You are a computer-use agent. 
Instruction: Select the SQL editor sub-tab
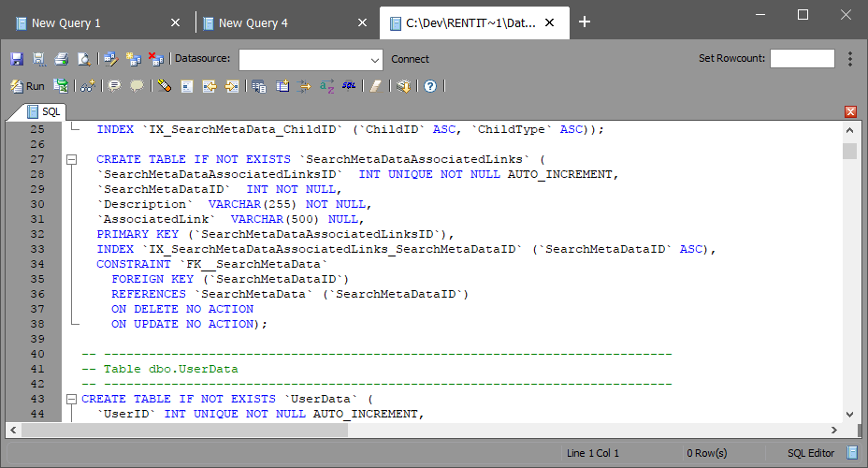[44, 112]
